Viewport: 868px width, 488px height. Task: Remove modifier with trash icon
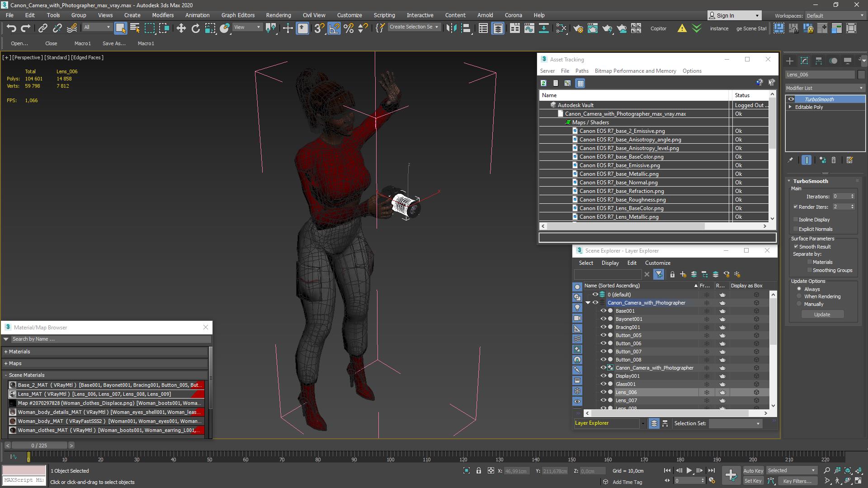click(834, 160)
